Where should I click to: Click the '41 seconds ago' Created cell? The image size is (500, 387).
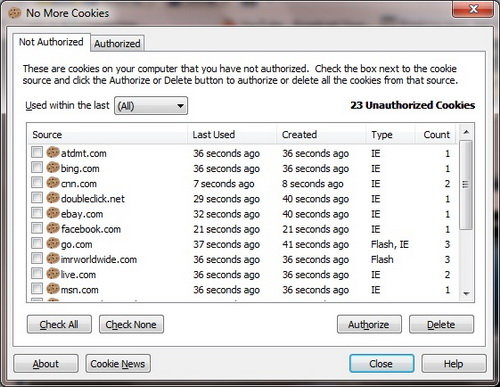click(315, 244)
